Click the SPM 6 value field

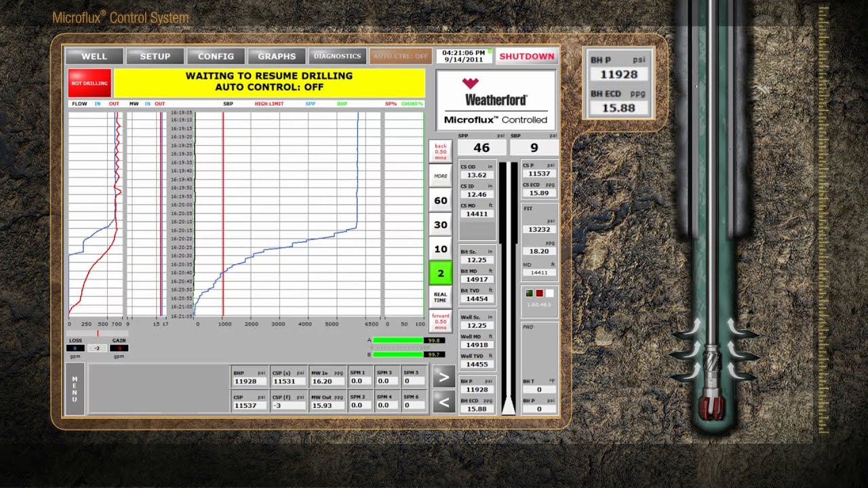tap(414, 405)
